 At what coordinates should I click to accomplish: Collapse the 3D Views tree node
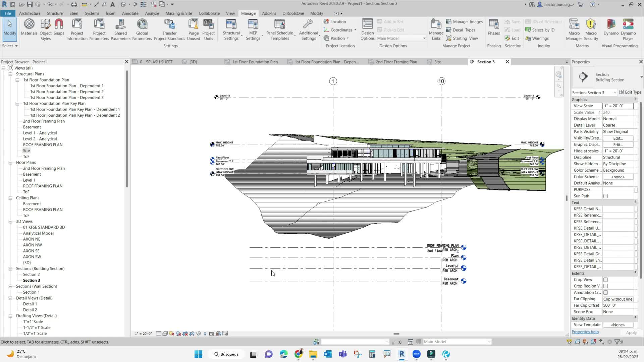10,222
